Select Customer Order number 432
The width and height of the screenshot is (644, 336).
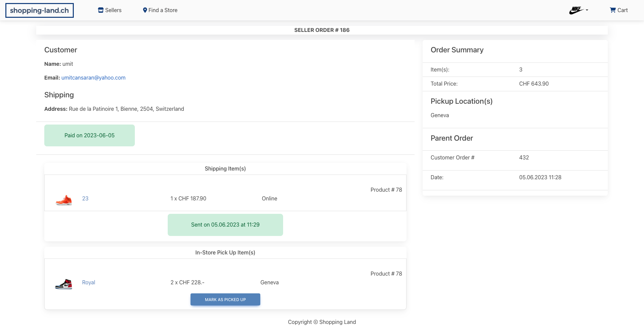(x=524, y=157)
